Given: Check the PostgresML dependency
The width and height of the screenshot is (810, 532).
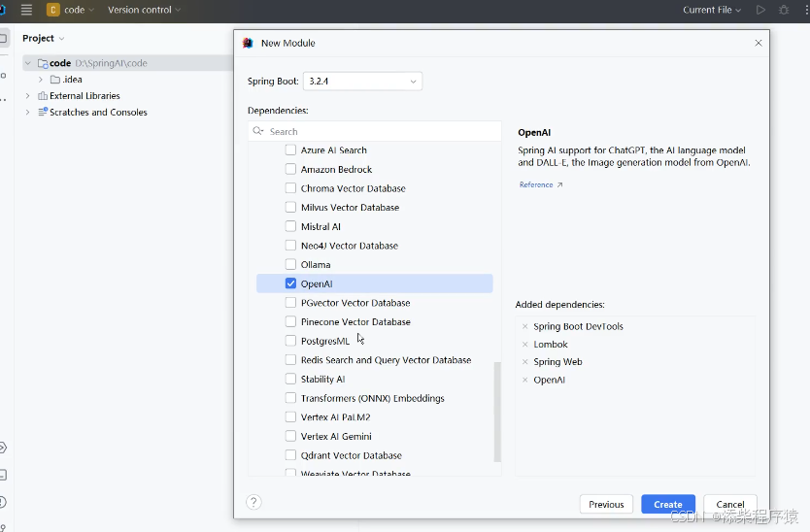Looking at the screenshot, I should coord(290,341).
